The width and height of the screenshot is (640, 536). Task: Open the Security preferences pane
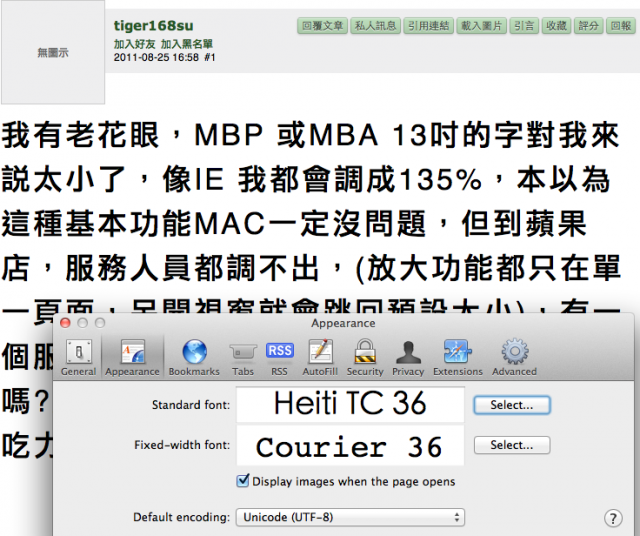click(x=365, y=357)
